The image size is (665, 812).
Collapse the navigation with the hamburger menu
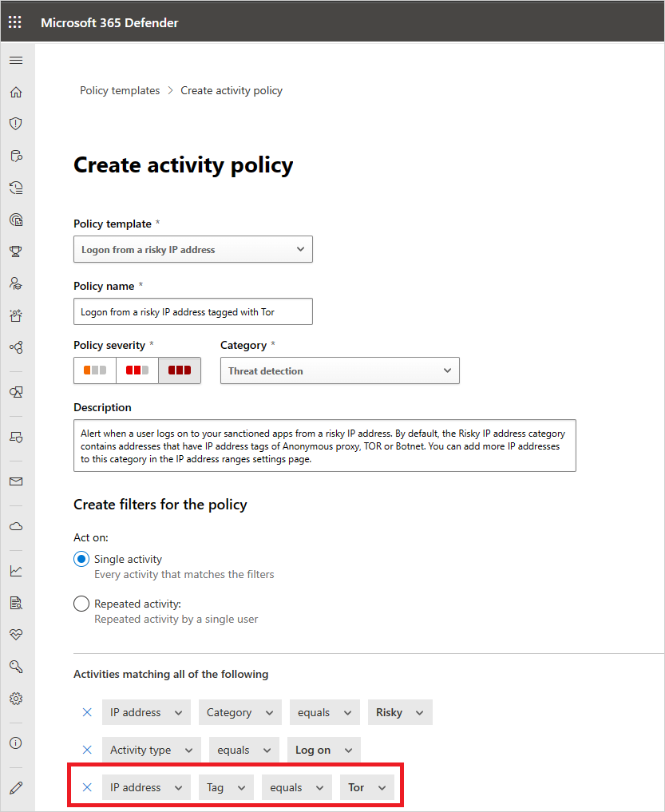[15, 60]
